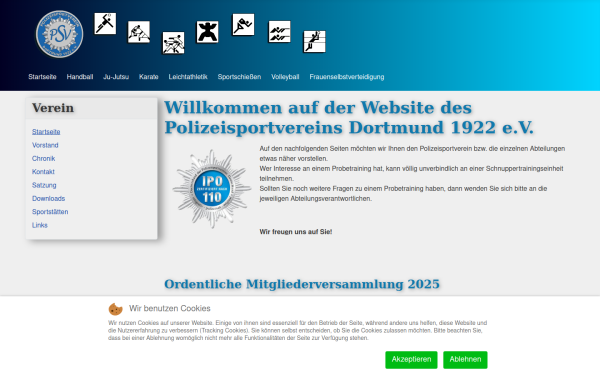This screenshot has width=600, height=375.
Task: Open the Vorstand sidebar link
Action: click(45, 145)
